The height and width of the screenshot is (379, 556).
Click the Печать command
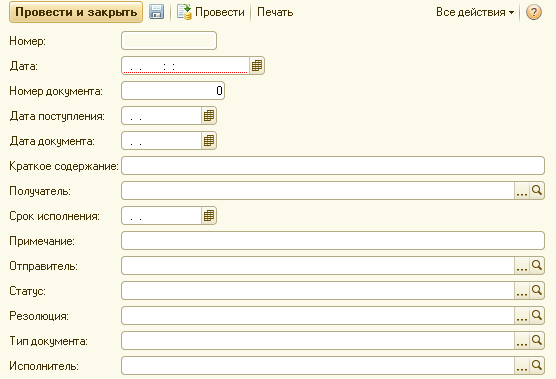[x=275, y=12]
